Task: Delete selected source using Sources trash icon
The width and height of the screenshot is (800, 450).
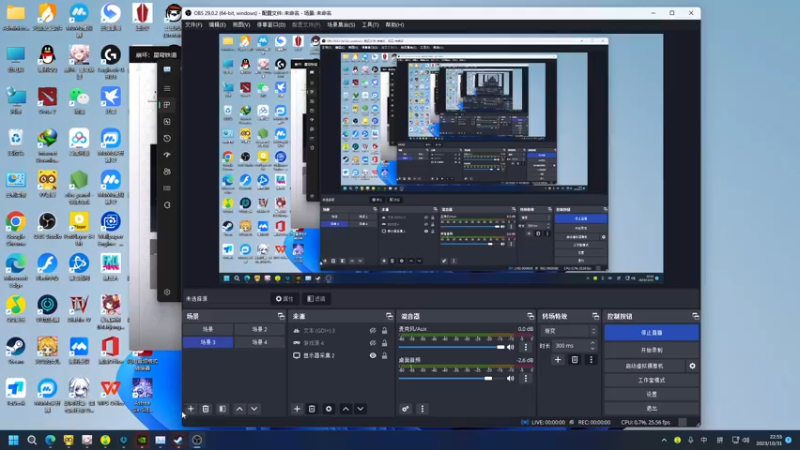Action: point(312,409)
